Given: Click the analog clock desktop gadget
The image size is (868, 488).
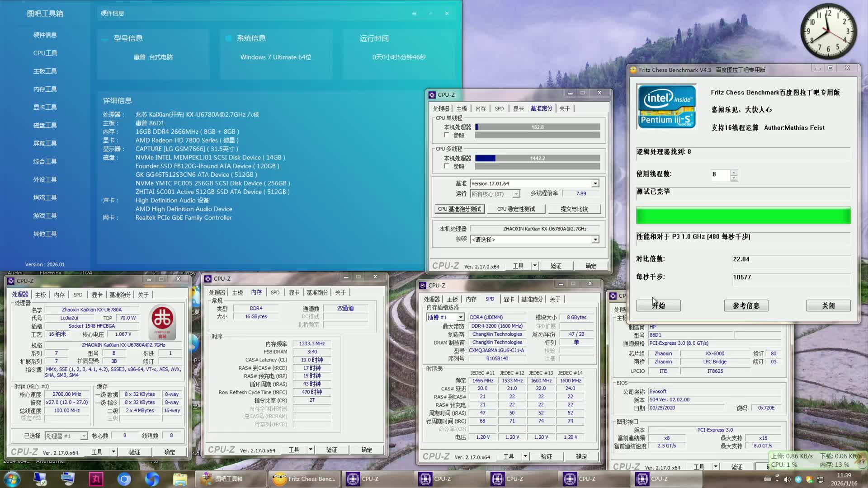Looking at the screenshot, I should coord(828,32).
